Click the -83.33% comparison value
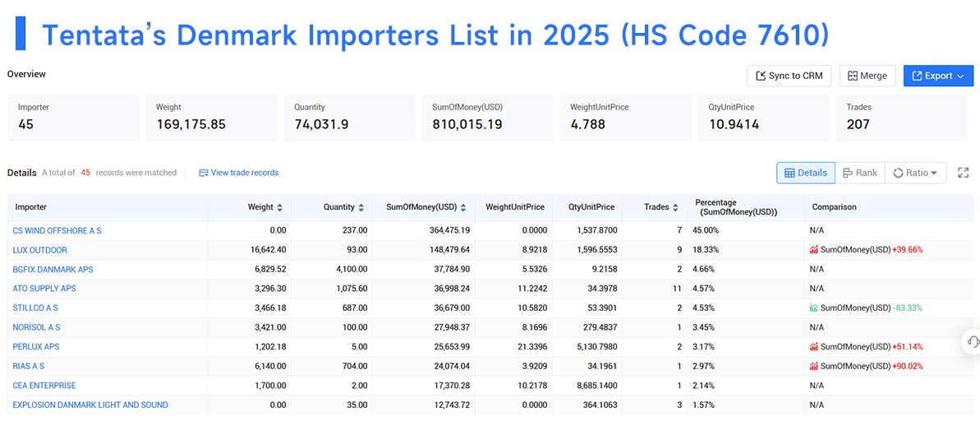The width and height of the screenshot is (980, 426). [x=908, y=308]
